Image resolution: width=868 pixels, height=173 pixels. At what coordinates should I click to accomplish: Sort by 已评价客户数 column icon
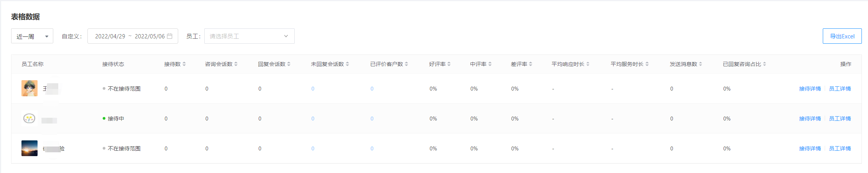pyautogui.click(x=407, y=64)
